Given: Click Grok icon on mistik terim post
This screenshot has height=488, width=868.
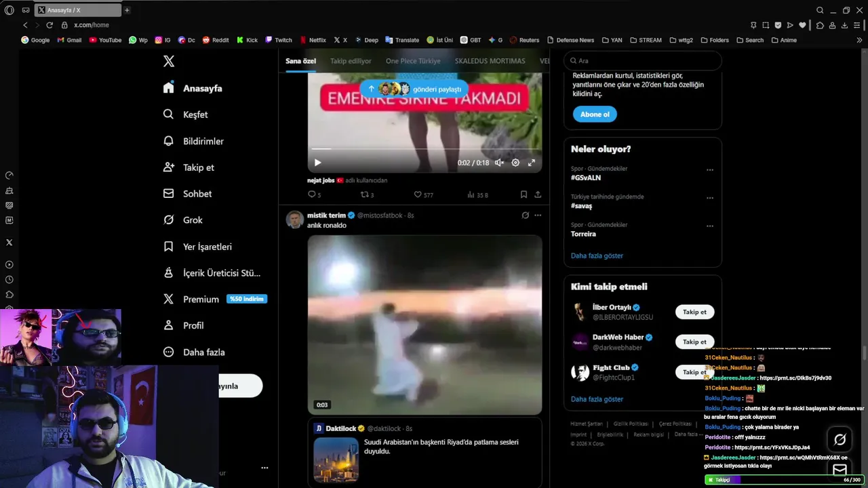Looking at the screenshot, I should [525, 216].
